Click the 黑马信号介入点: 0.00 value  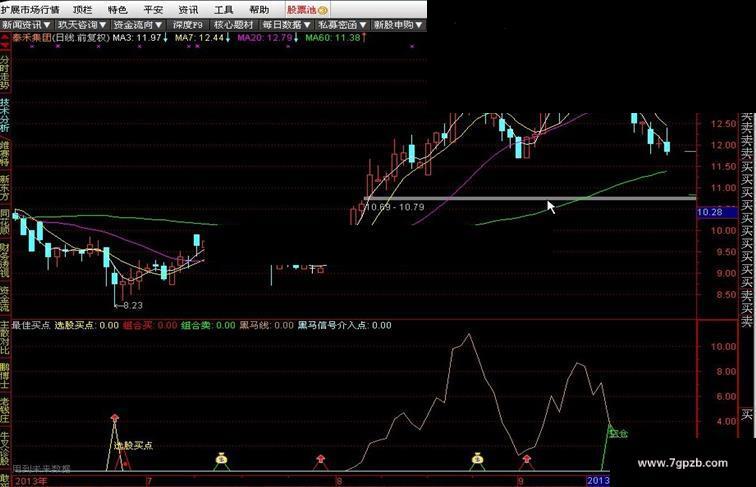pos(344,325)
